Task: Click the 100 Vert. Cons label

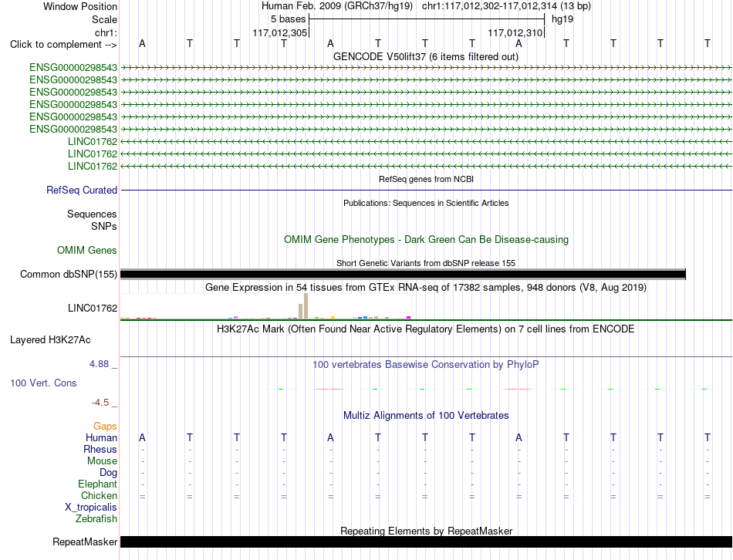Action: (x=43, y=383)
